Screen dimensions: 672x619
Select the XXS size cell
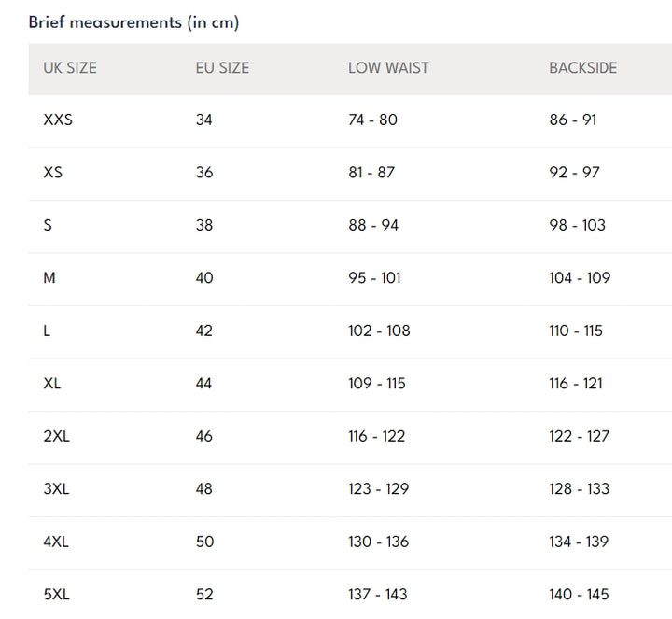[x=58, y=120]
